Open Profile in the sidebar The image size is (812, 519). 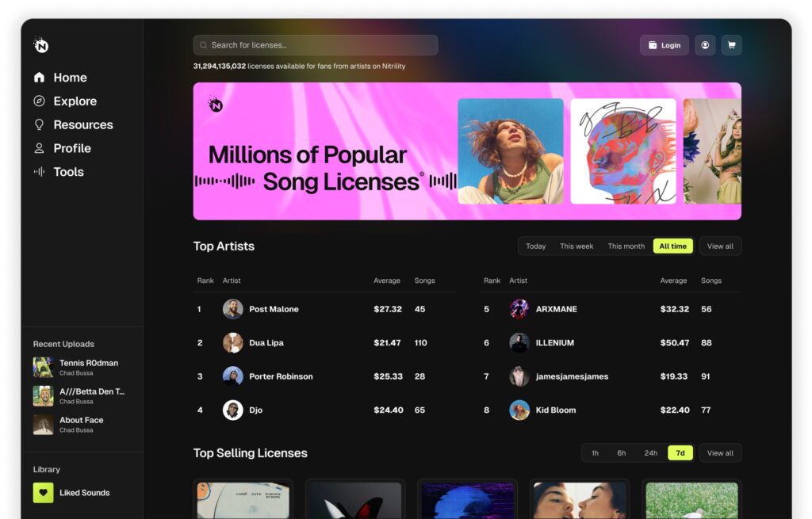[72, 148]
